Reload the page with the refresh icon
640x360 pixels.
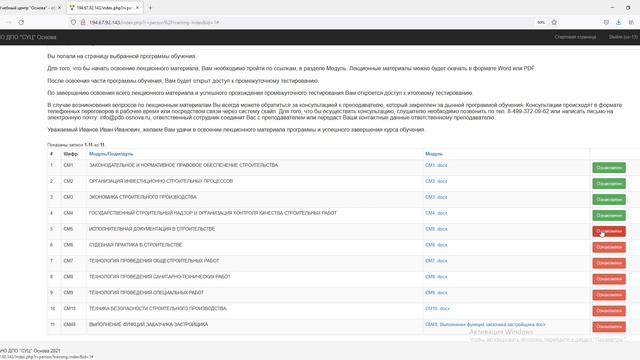click(x=21, y=22)
